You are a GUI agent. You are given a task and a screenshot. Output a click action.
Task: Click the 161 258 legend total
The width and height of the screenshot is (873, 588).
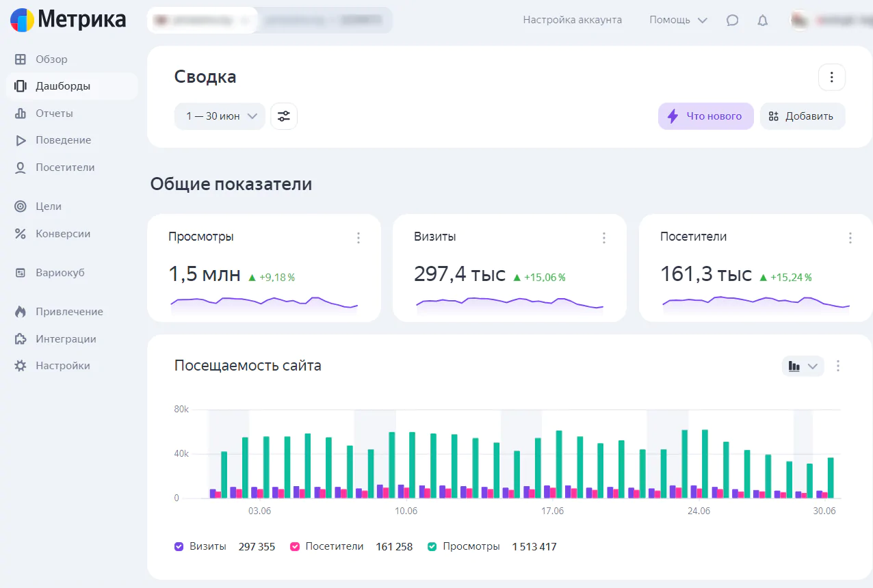coord(394,547)
